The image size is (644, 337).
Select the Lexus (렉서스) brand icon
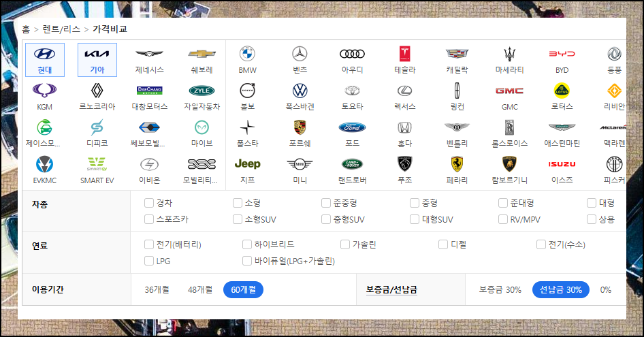(x=404, y=91)
